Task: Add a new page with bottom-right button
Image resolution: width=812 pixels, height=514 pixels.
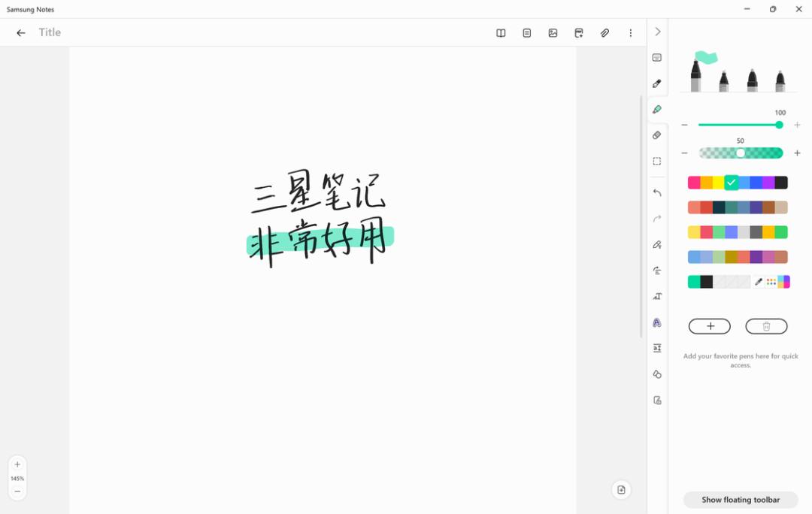Action: click(x=621, y=490)
